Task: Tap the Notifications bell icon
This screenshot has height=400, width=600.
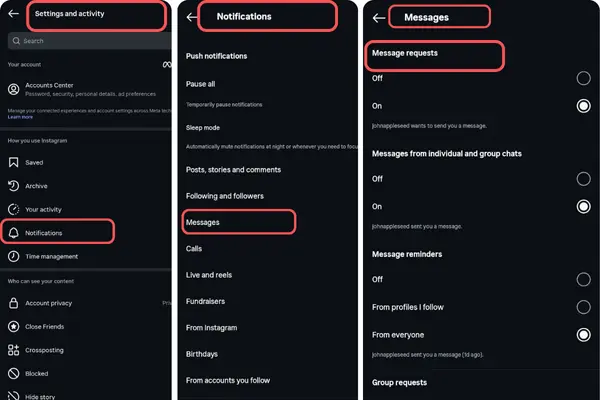Action: tap(14, 233)
